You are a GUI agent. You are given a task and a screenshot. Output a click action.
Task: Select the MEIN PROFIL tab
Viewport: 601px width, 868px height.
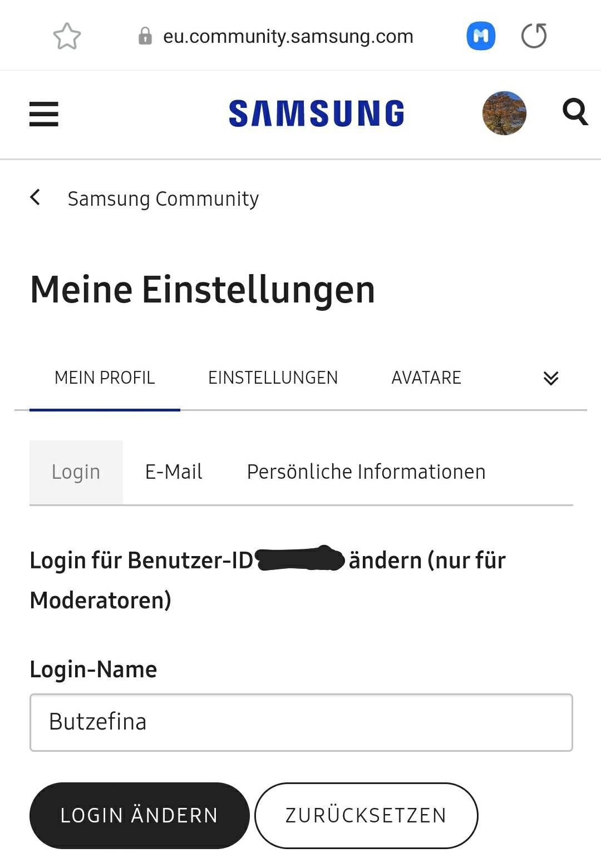click(105, 378)
